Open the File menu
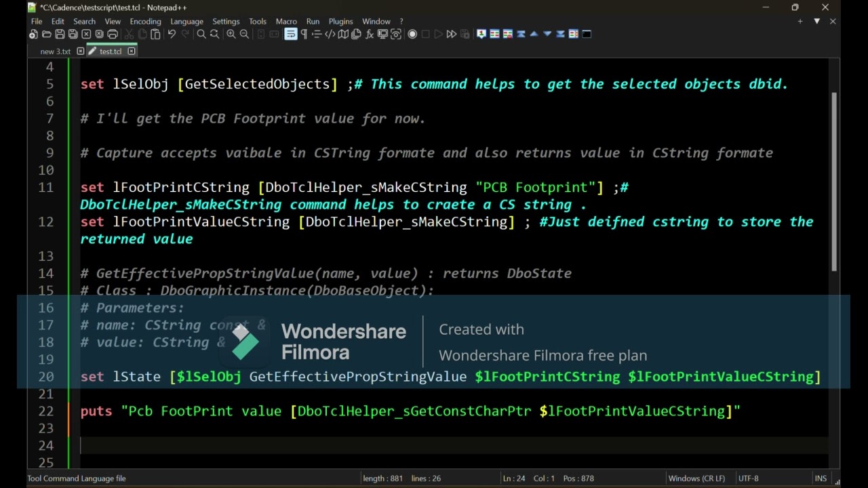The height and width of the screenshot is (488, 868). click(x=37, y=21)
